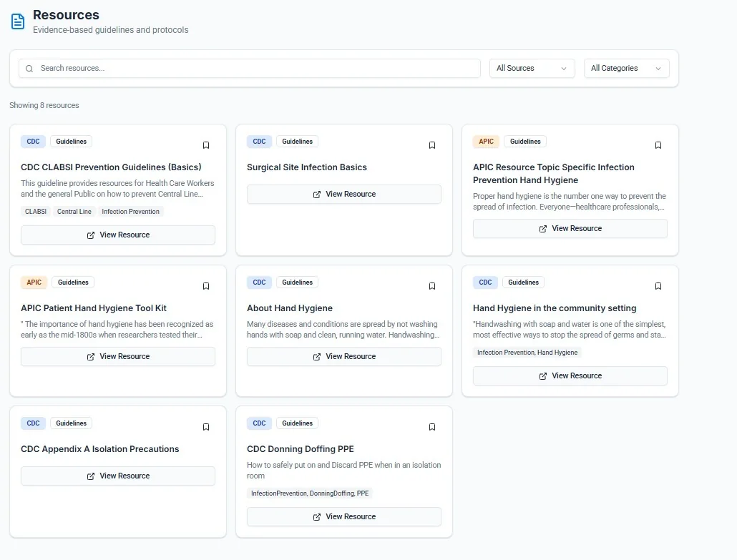Click Guidelines badge on APIC Topic Specific card
This screenshot has height=560, width=737.
pyautogui.click(x=525, y=142)
